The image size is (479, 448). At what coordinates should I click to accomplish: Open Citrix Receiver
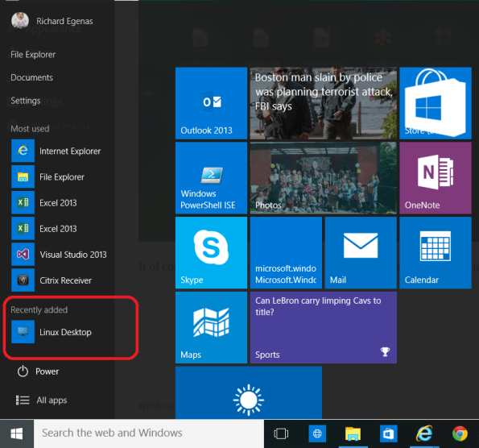(x=52, y=280)
